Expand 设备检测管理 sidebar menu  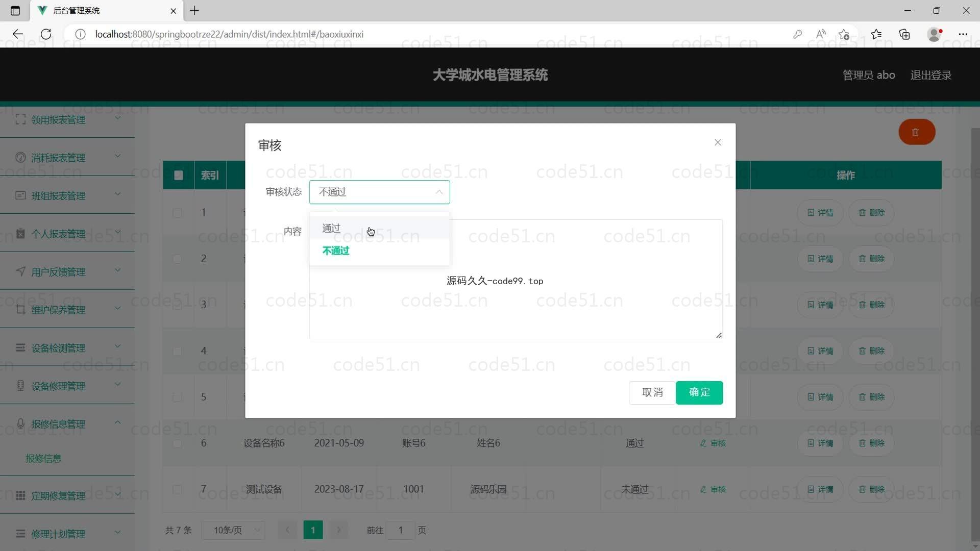67,348
